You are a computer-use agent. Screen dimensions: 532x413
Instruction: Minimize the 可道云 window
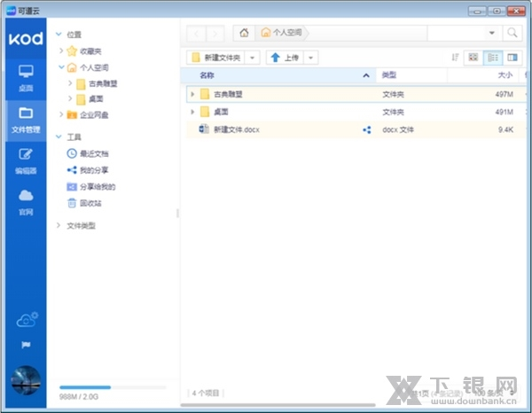pyautogui.click(x=477, y=12)
